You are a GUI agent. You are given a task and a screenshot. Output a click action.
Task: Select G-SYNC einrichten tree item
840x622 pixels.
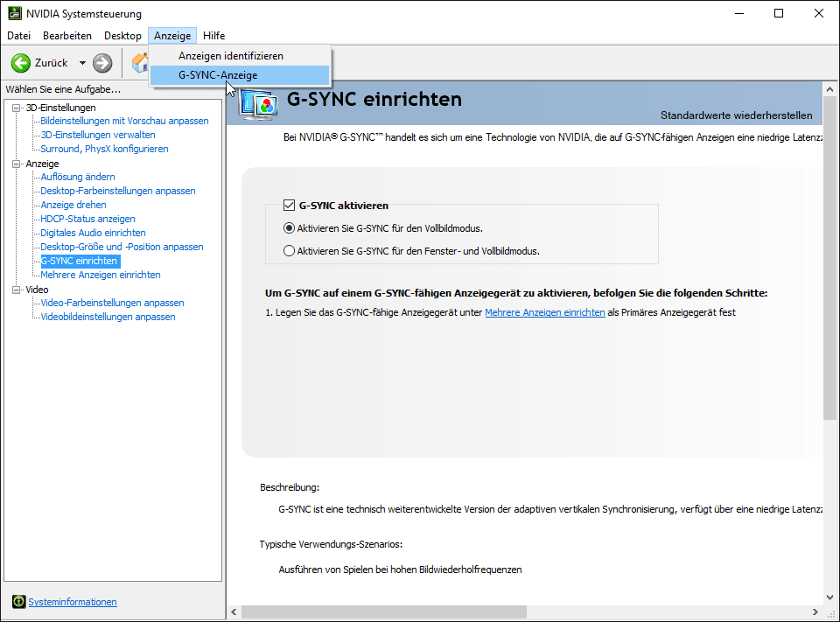point(80,261)
